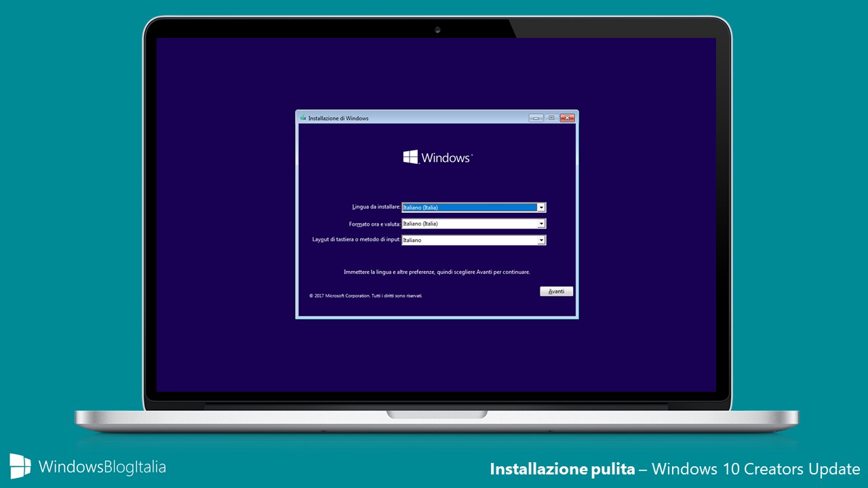Click the Avanti button

(557, 291)
